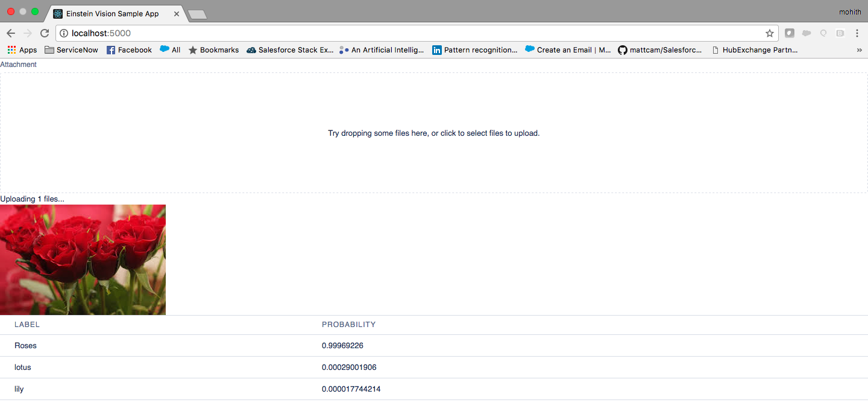Open the All Salesforce bookmark
Screen dimensions: 868x417
coord(170,50)
